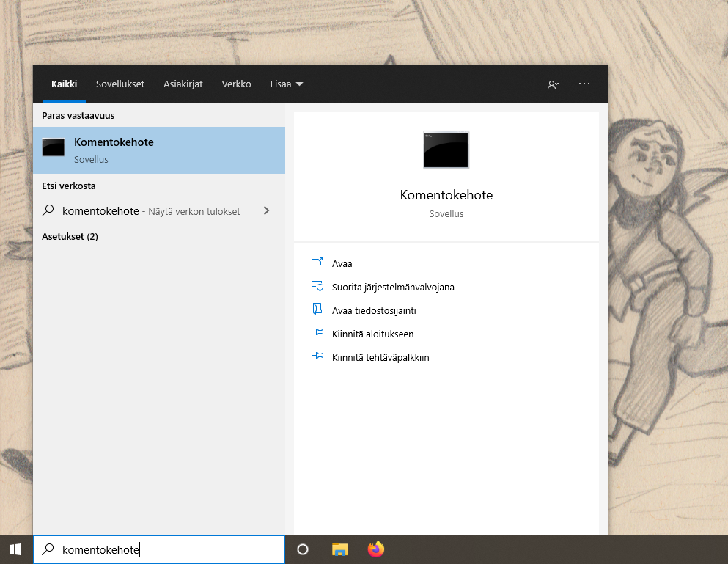Click the Avaa open icon
The image size is (728, 564).
tap(317, 263)
